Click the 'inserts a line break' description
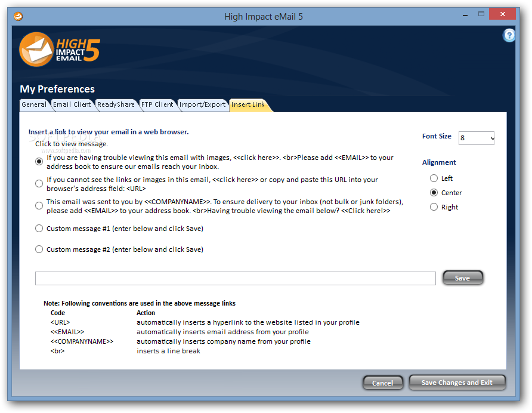This screenshot has width=532, height=413. coord(168,351)
